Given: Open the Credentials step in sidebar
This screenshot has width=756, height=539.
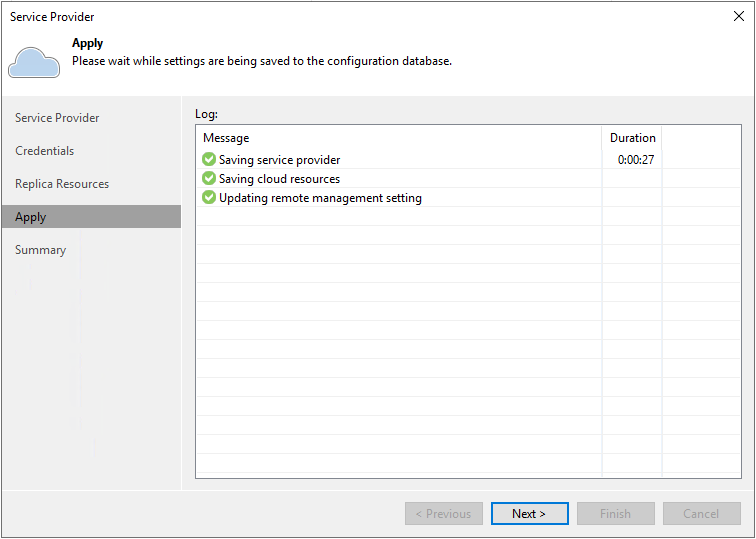Looking at the screenshot, I should point(45,151).
